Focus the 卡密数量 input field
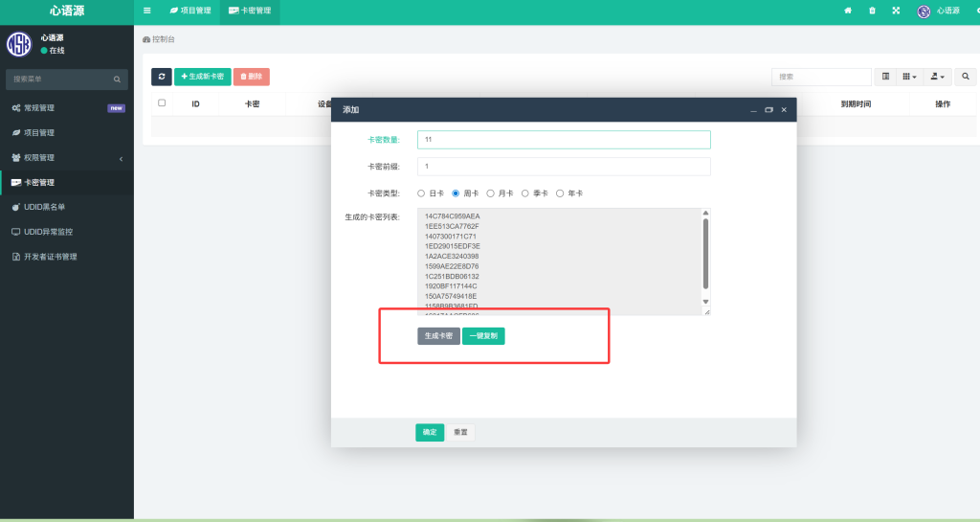This screenshot has height=522, width=980. 564,140
